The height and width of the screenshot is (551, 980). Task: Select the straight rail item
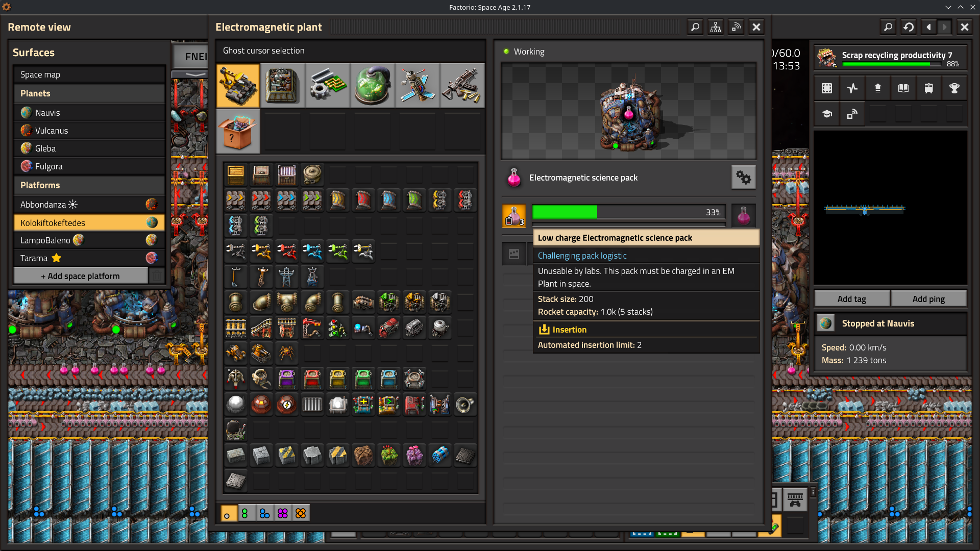pyautogui.click(x=235, y=328)
